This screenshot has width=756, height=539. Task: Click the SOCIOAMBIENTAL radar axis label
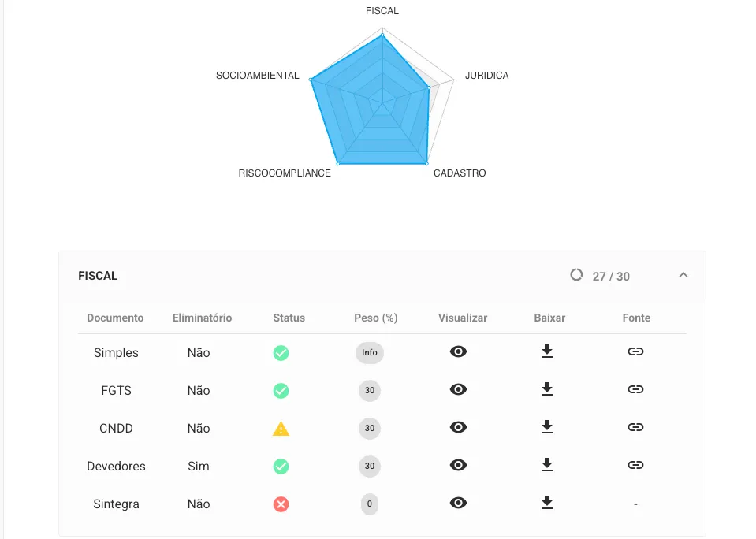[258, 76]
